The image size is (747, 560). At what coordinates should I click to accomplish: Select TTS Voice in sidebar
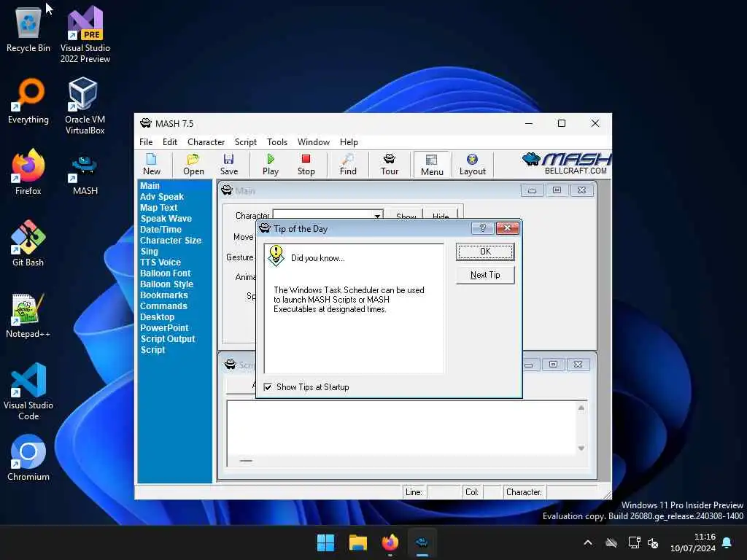point(160,262)
